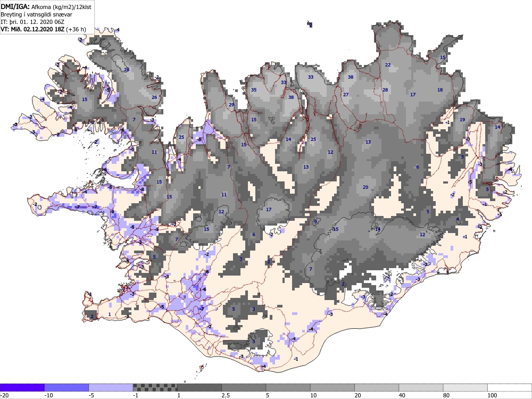Click the '-10' legend label

click(49, 395)
